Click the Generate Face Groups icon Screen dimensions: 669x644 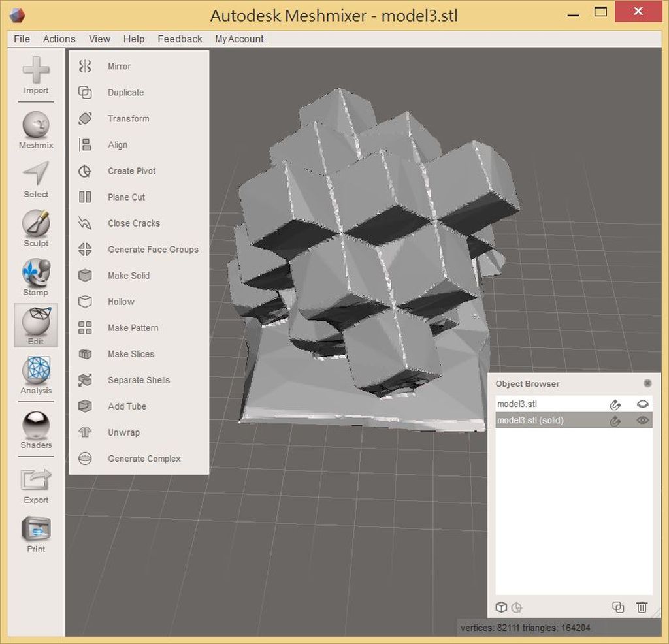click(x=85, y=249)
